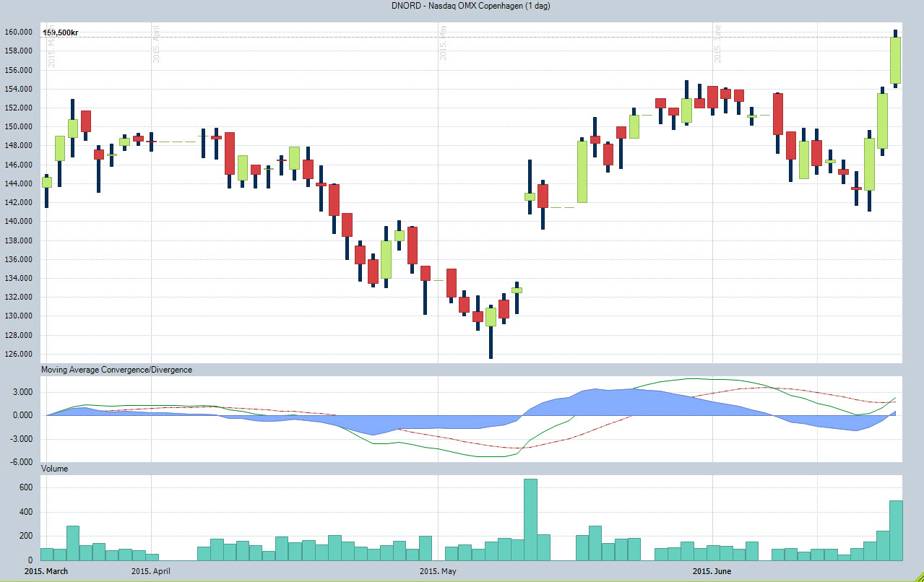Click the 2015. June date label on axis
Screen dimensions: 924x582
(712, 571)
